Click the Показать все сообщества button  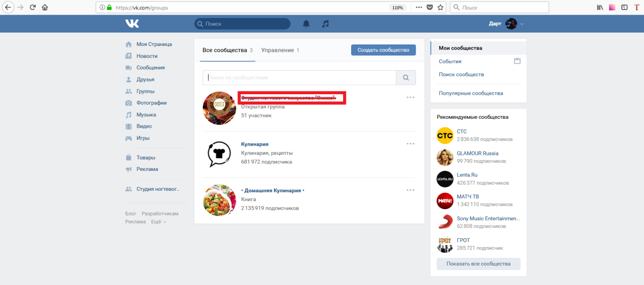pyautogui.click(x=478, y=264)
